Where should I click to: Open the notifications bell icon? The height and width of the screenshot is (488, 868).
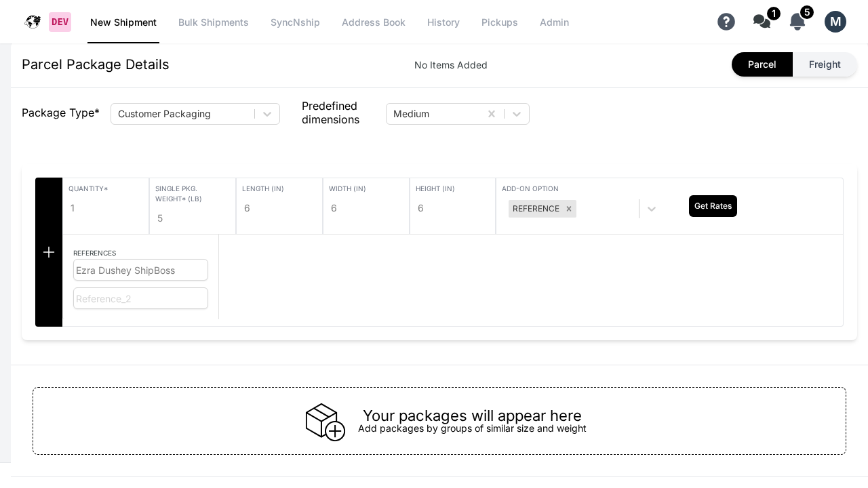(797, 22)
